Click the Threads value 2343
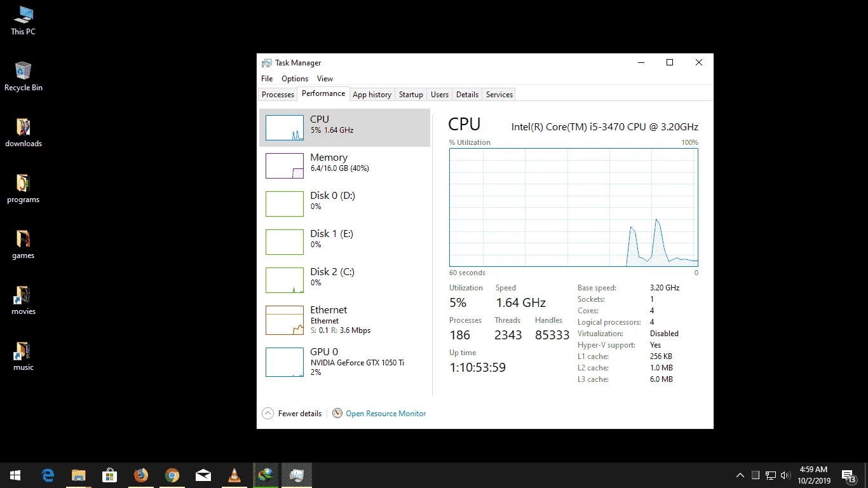 pos(508,335)
